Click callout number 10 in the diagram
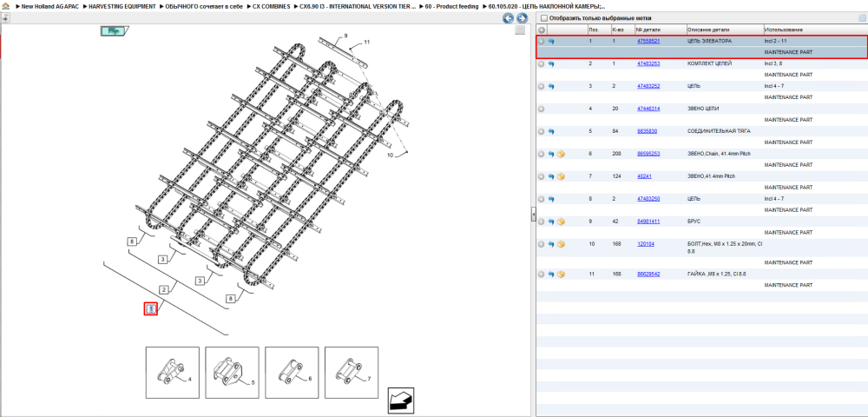Image resolution: width=868 pixels, height=417 pixels. [x=391, y=156]
